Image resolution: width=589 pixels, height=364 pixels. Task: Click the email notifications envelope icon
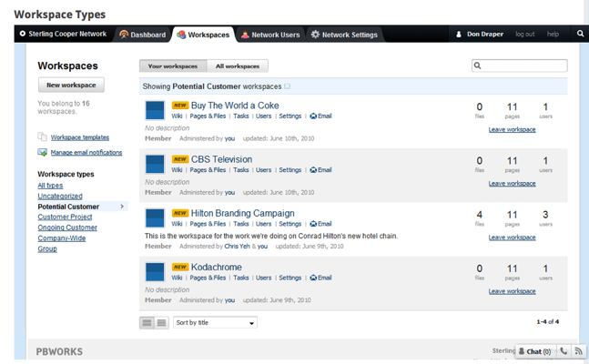pos(42,152)
